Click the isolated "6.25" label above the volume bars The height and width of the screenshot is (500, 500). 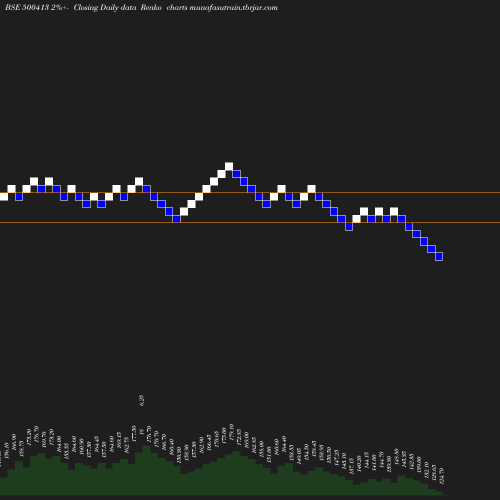[142, 400]
